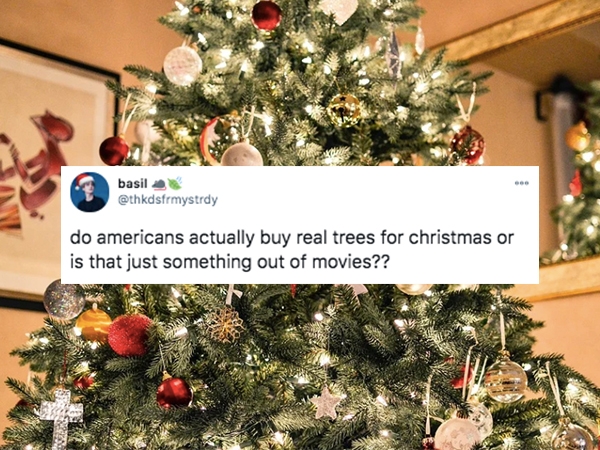This screenshot has width=600, height=450.
Task: Click the shiny red ornament at the tree top
Action: tap(267, 15)
